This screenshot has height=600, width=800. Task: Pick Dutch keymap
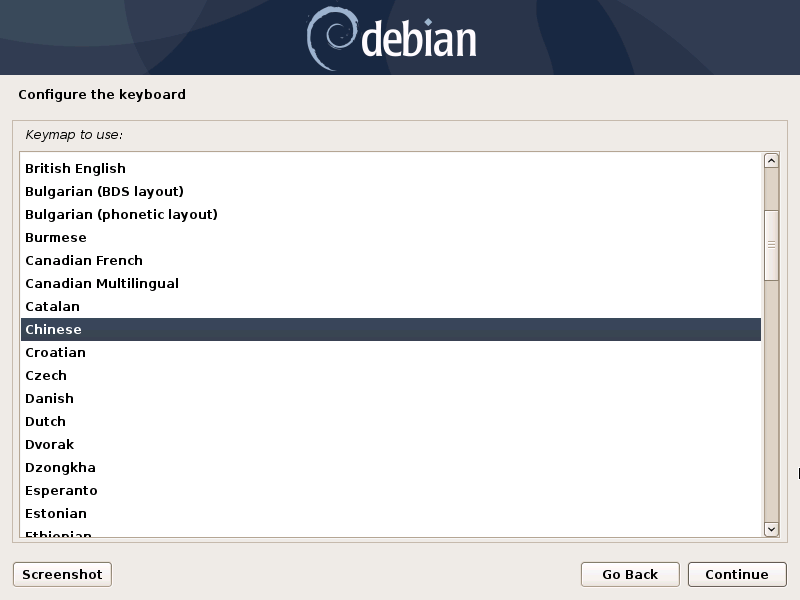(x=391, y=421)
